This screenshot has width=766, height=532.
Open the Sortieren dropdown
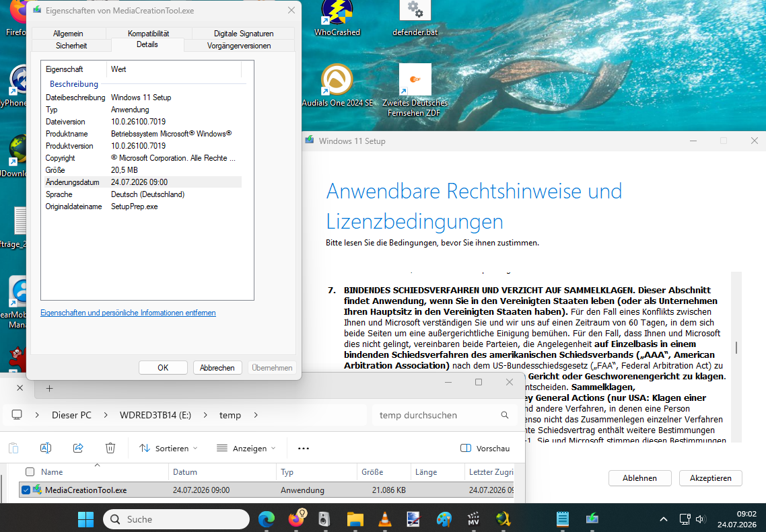point(168,448)
